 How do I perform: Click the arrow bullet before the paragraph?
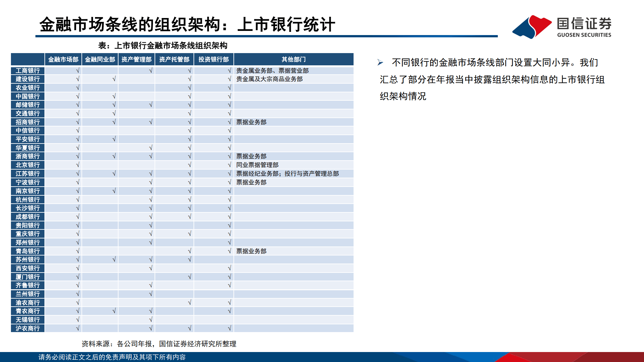(x=380, y=62)
